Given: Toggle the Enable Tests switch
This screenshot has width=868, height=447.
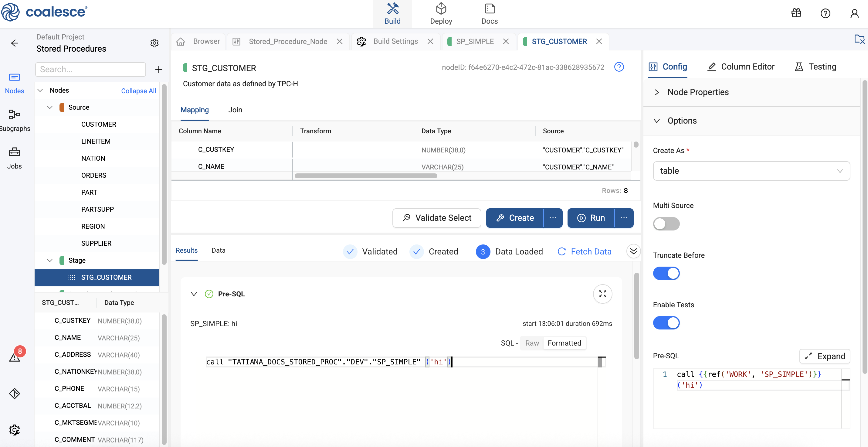Looking at the screenshot, I should 666,323.
